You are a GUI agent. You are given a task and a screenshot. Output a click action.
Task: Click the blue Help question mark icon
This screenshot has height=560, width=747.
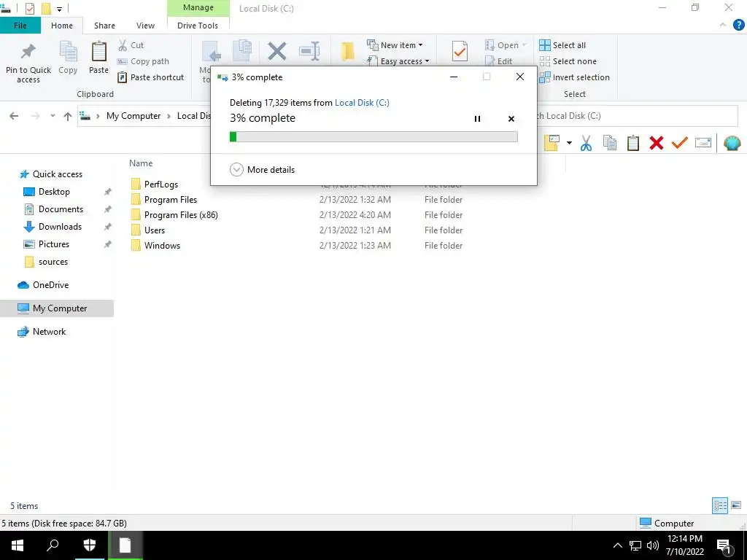738,26
